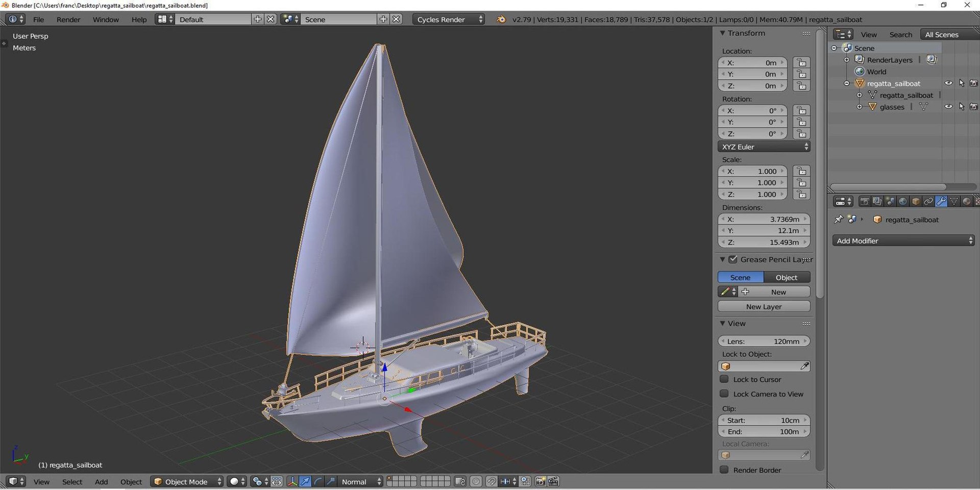Screen dimensions: 980x490
Task: Open the Material sphere tab
Action: (x=966, y=202)
